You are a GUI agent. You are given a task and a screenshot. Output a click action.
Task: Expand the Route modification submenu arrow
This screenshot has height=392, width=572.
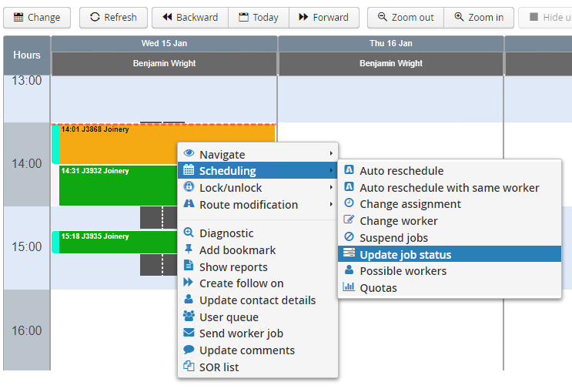coord(331,204)
